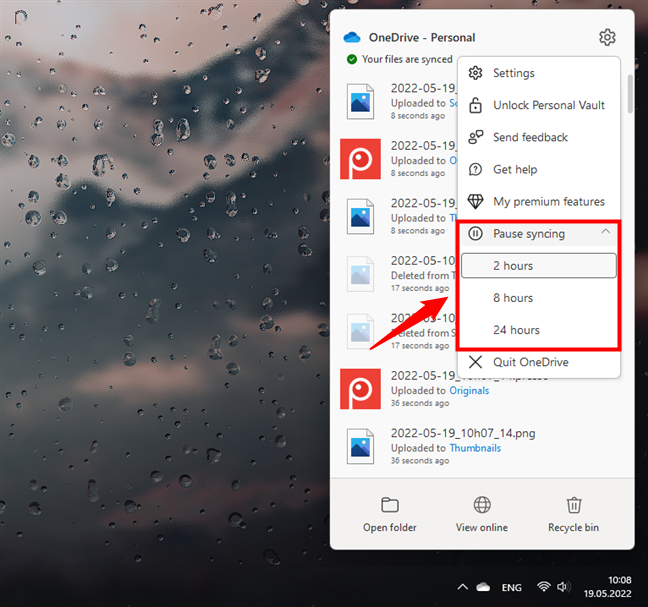Click file name 2022-05-19_10h07_14.png
Viewport: 648px width, 607px height.
tap(463, 433)
